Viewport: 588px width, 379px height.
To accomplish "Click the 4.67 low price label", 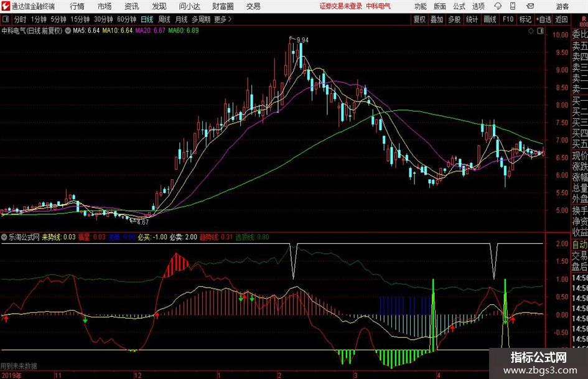I will [x=142, y=222].
